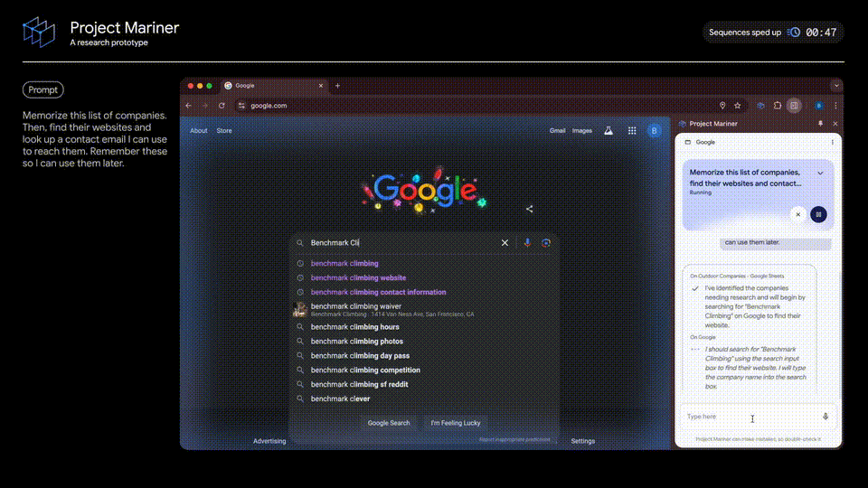Open the Google apps grid

(631, 131)
